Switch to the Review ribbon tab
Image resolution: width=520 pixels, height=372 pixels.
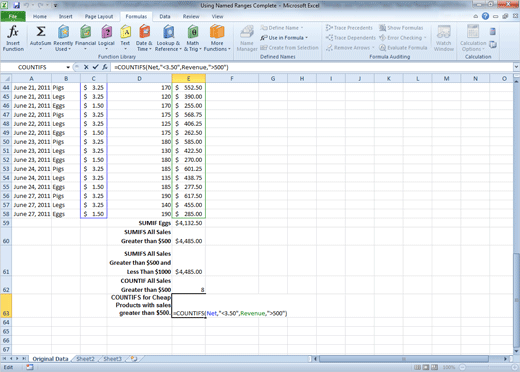191,16
